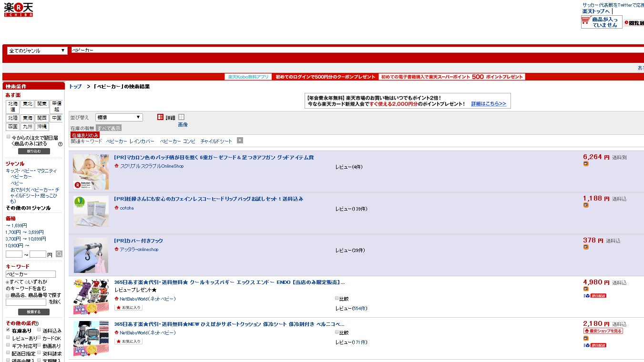Screen dimensions: 644x362
Task: Open the shopping cart icon
Action: [x=586, y=21]
